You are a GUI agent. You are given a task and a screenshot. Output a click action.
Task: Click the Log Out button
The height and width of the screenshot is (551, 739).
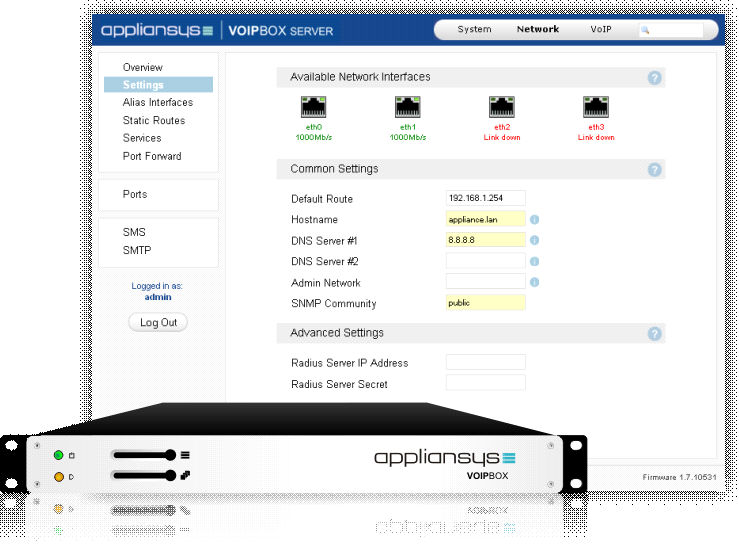pyautogui.click(x=158, y=322)
